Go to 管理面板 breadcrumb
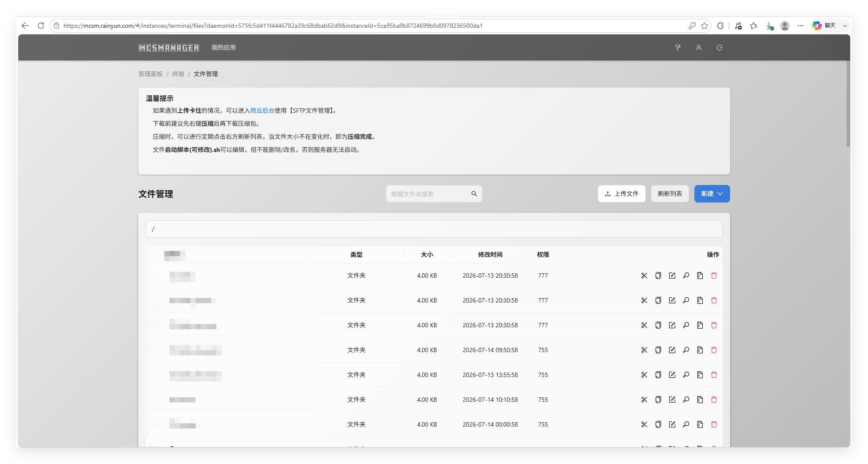868x464 pixels. pyautogui.click(x=151, y=74)
